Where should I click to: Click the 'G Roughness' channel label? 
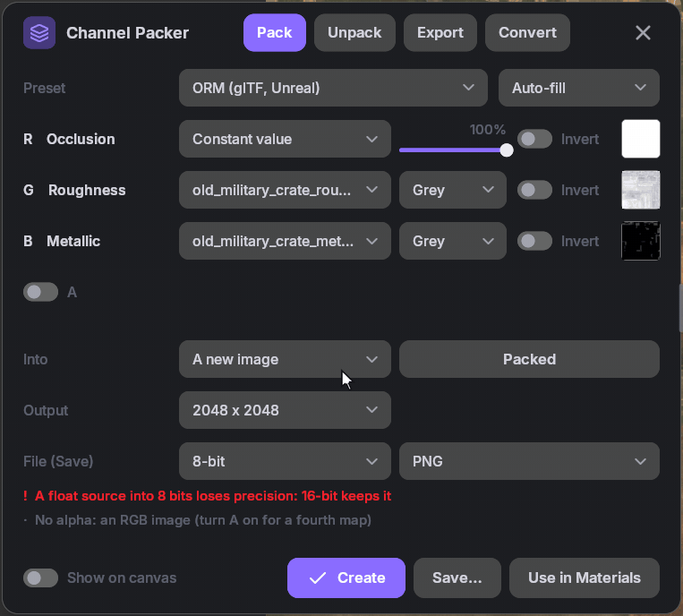pyautogui.click(x=74, y=190)
